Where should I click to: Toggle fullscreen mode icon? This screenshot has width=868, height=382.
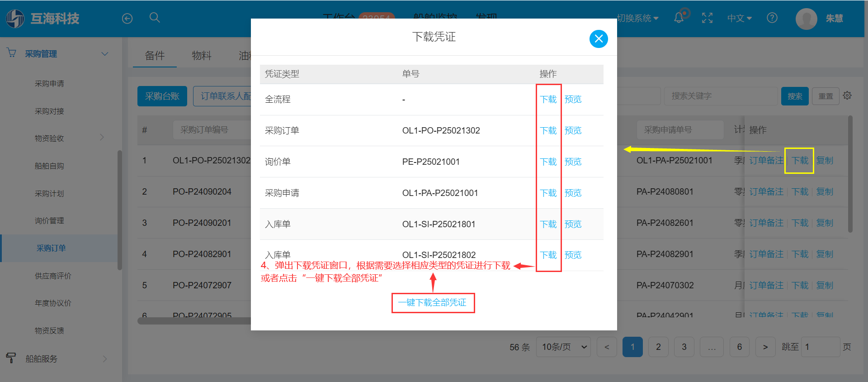[707, 18]
